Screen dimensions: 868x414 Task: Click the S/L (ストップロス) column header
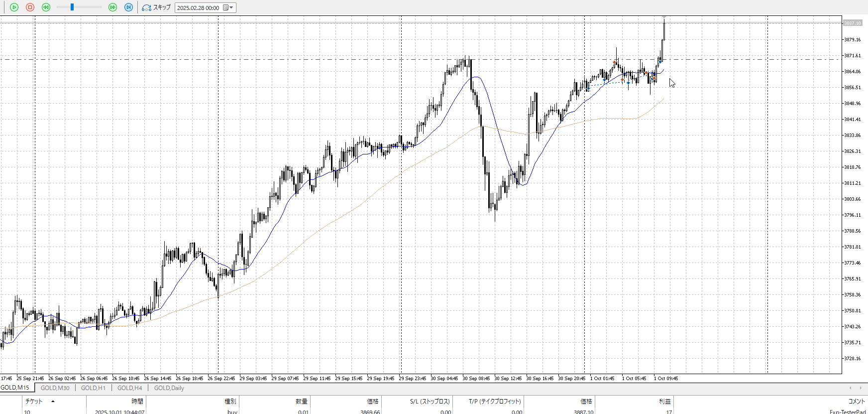(x=431, y=401)
